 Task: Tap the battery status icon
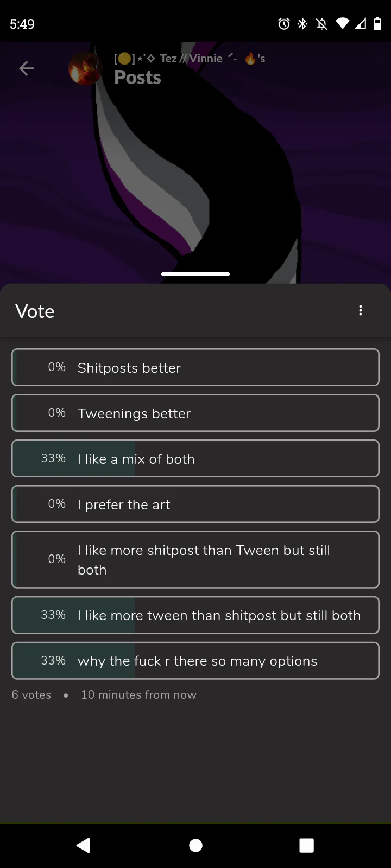(377, 24)
